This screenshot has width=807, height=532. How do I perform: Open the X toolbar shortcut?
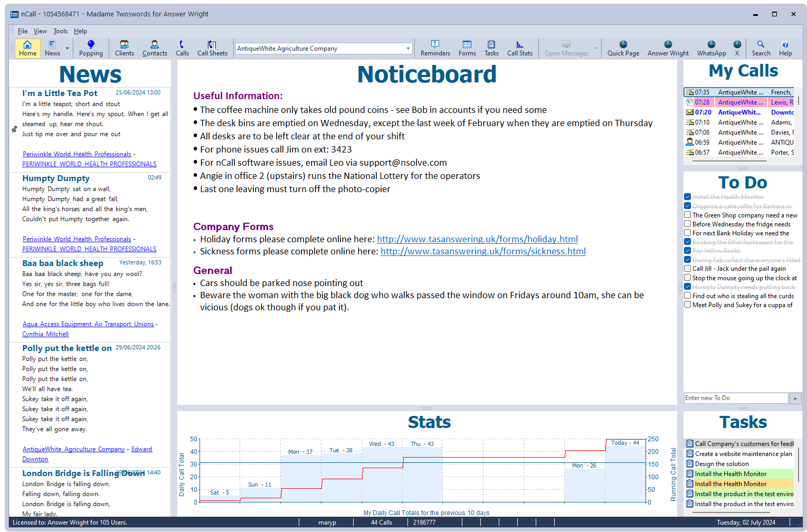[x=737, y=48]
